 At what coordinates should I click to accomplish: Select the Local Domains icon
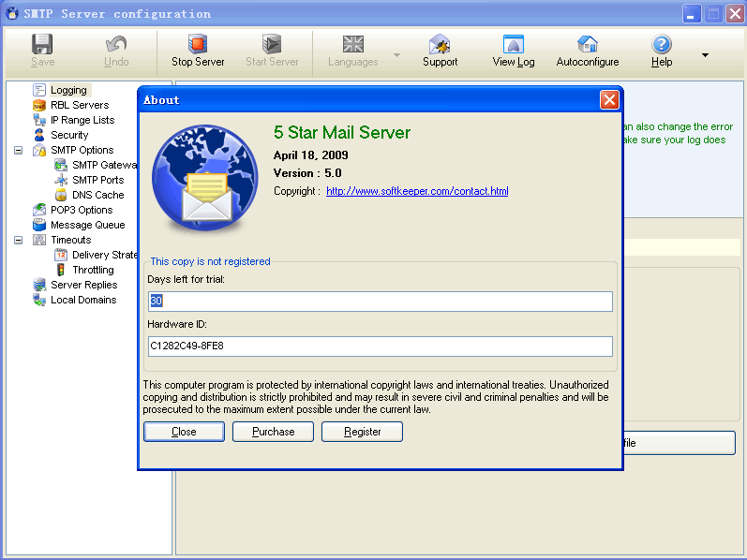[39, 300]
